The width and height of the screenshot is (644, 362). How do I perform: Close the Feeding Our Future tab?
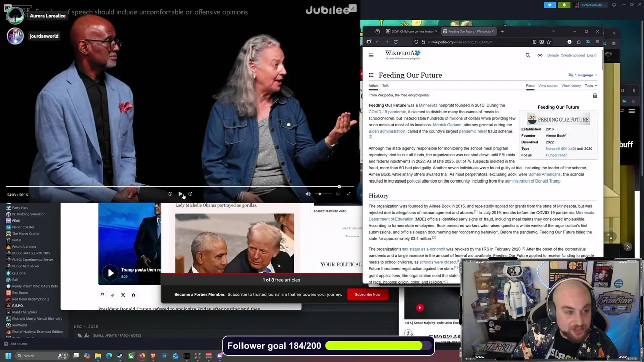493,31
